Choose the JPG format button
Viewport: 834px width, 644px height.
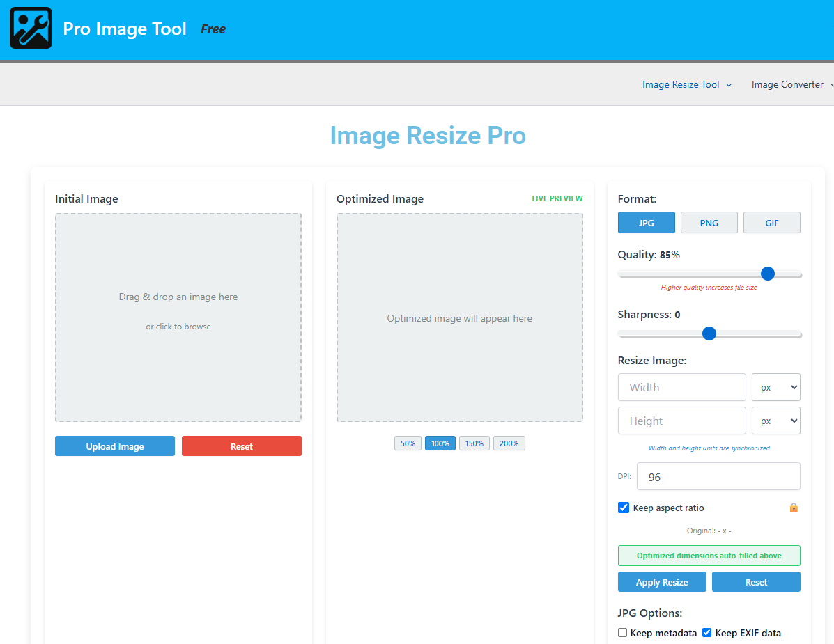(646, 223)
